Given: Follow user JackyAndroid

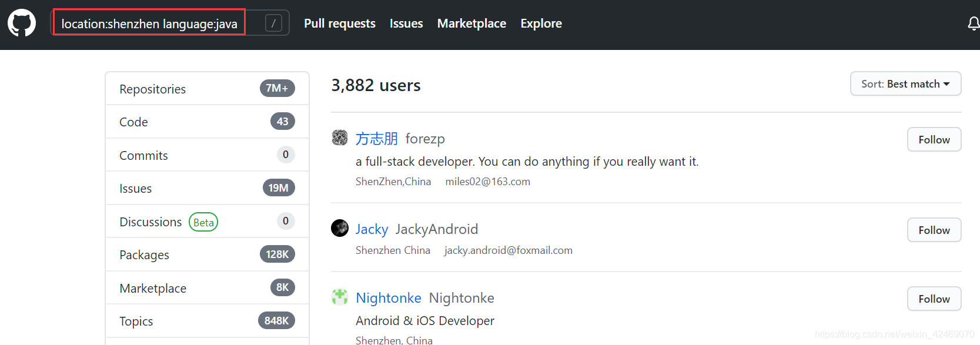Looking at the screenshot, I should [x=934, y=230].
